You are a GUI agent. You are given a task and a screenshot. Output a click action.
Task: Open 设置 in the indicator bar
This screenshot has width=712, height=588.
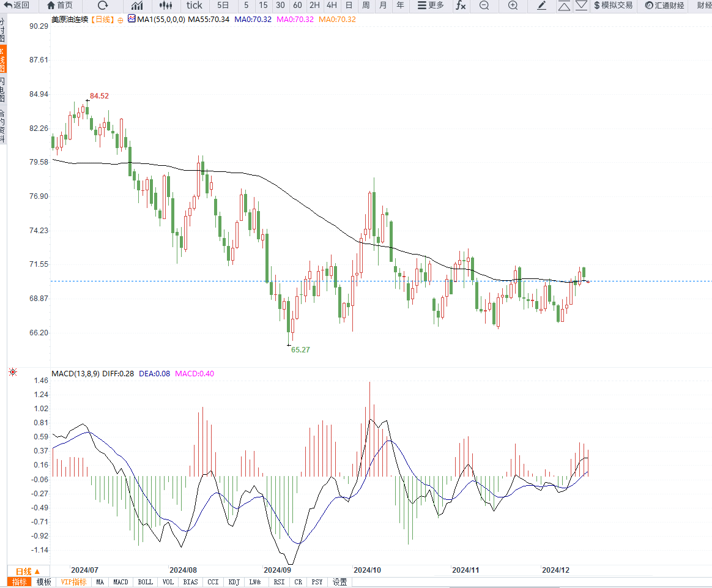tap(340, 582)
